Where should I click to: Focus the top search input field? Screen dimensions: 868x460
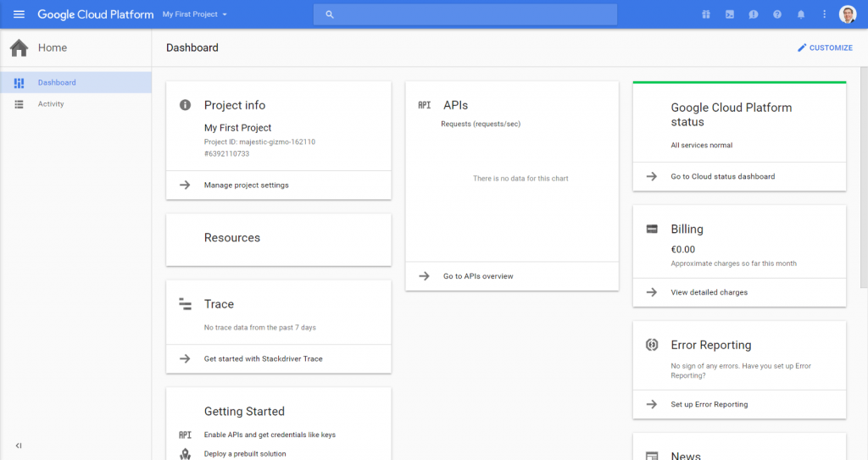pos(465,14)
